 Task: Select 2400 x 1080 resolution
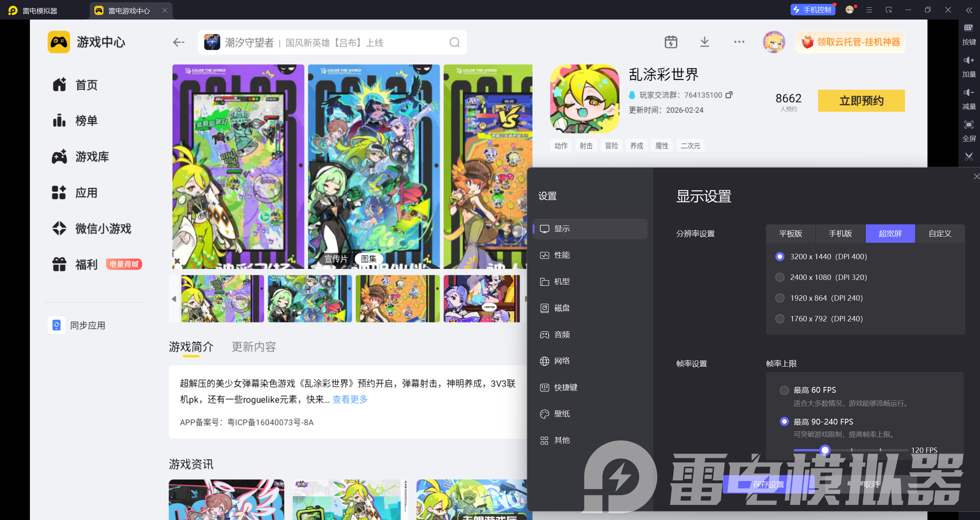pyautogui.click(x=780, y=277)
